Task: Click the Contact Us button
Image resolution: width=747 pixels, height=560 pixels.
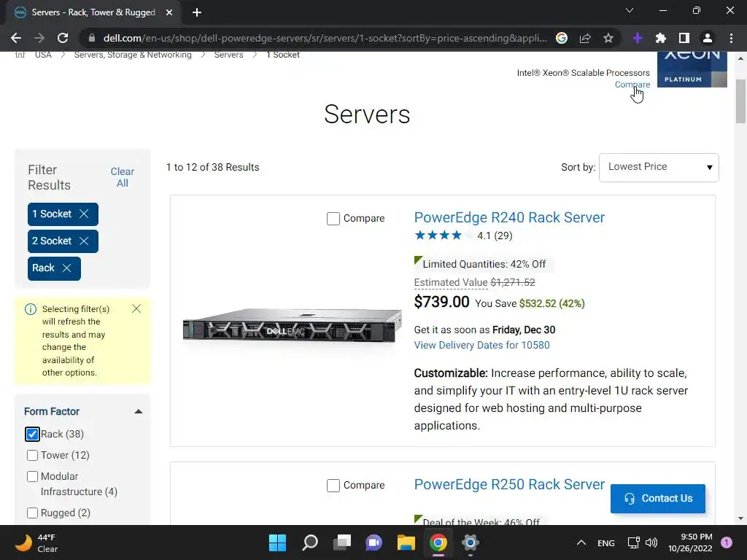Action: point(657,499)
